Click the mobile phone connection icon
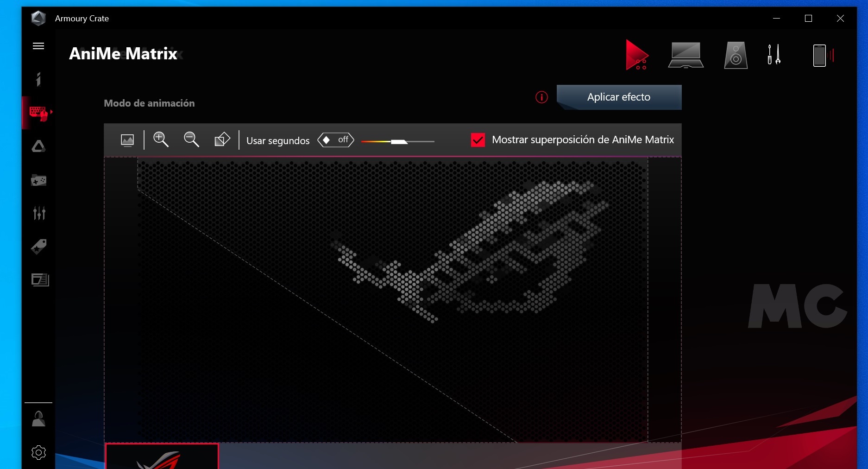Image resolution: width=868 pixels, height=469 pixels. (x=820, y=56)
